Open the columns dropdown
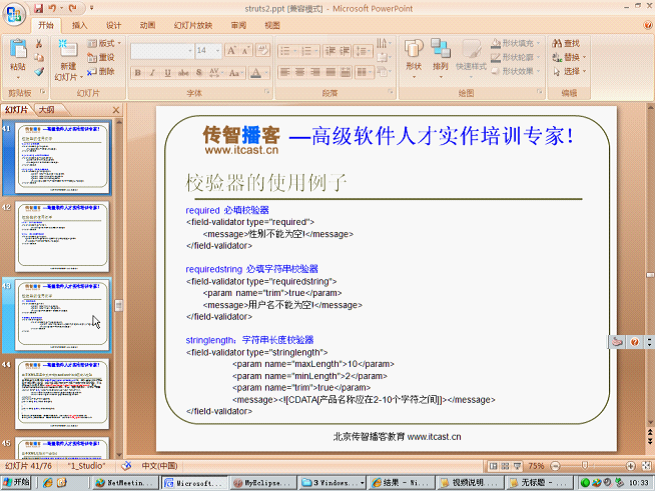Screen dimensions: 655x491 pos(363,73)
